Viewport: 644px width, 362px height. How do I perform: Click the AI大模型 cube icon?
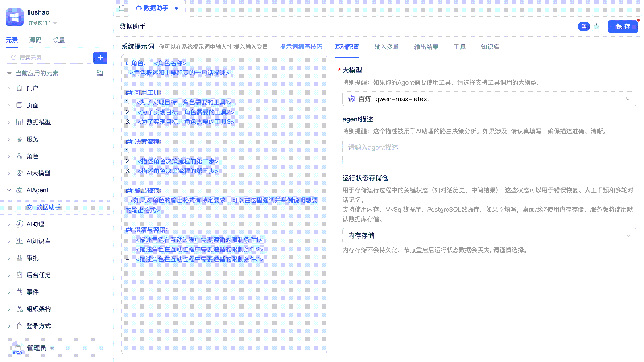[x=20, y=173]
